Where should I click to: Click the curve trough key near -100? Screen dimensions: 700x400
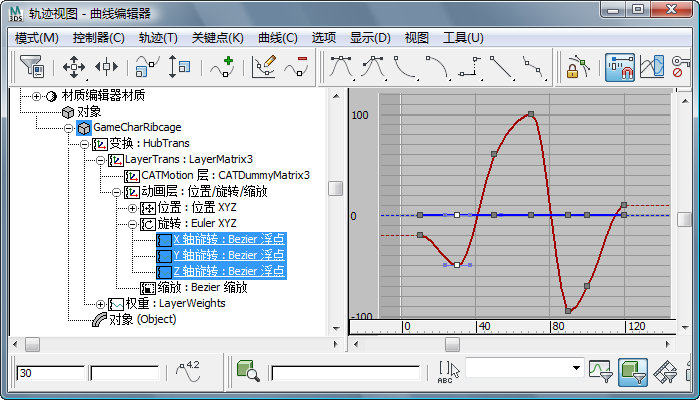point(568,311)
